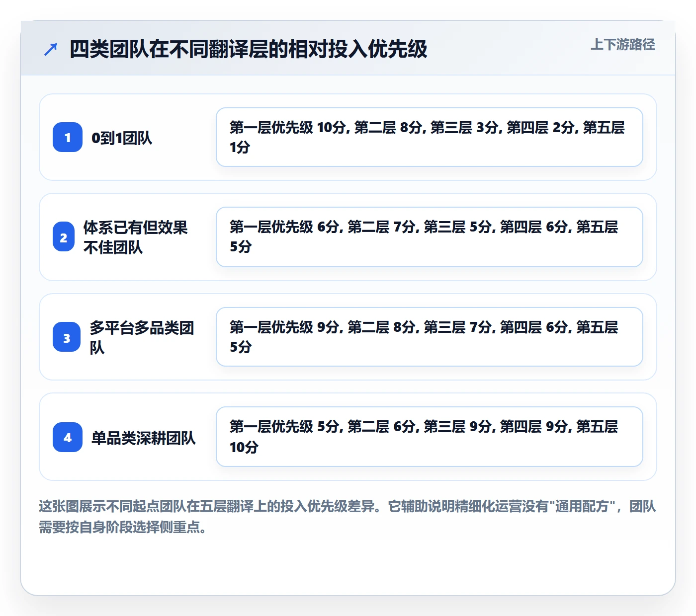Click the score box starting 第一层优先级 10分

coord(430,137)
